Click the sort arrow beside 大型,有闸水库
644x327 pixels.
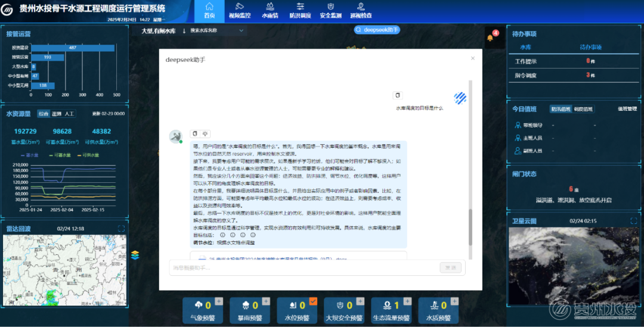[x=184, y=31]
